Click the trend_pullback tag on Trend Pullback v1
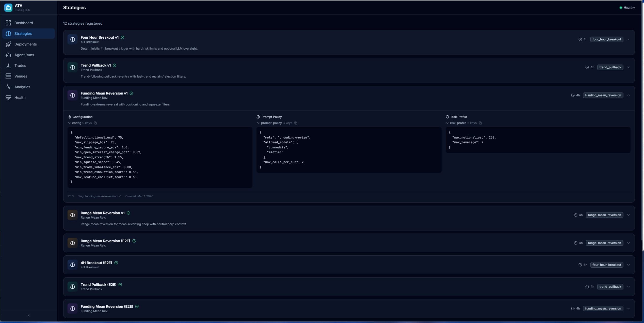This screenshot has width=644, height=323. pos(610,67)
